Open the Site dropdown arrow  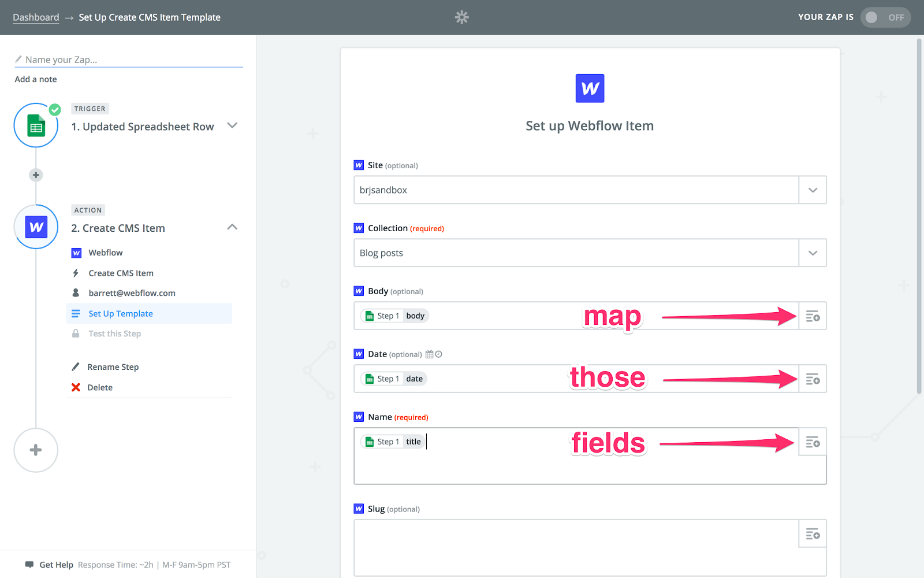813,190
